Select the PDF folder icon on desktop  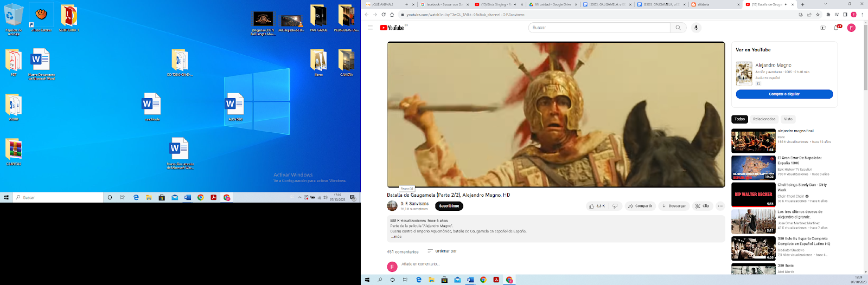14,63
